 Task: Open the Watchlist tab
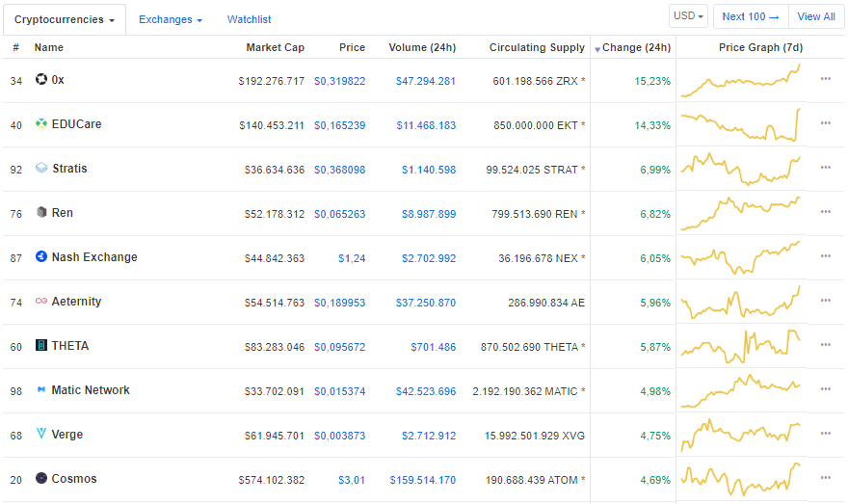coord(249,20)
